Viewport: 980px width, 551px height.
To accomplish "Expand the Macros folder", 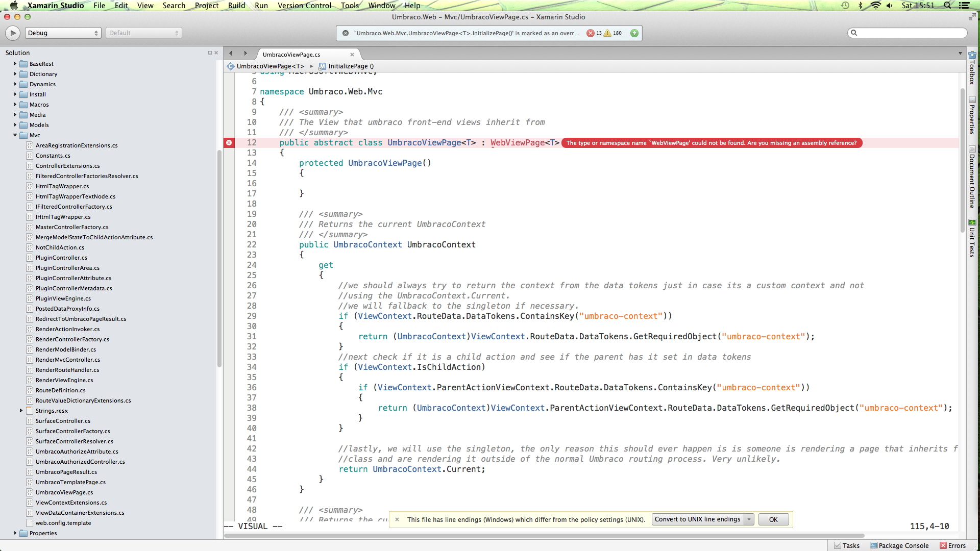I will tap(15, 105).
